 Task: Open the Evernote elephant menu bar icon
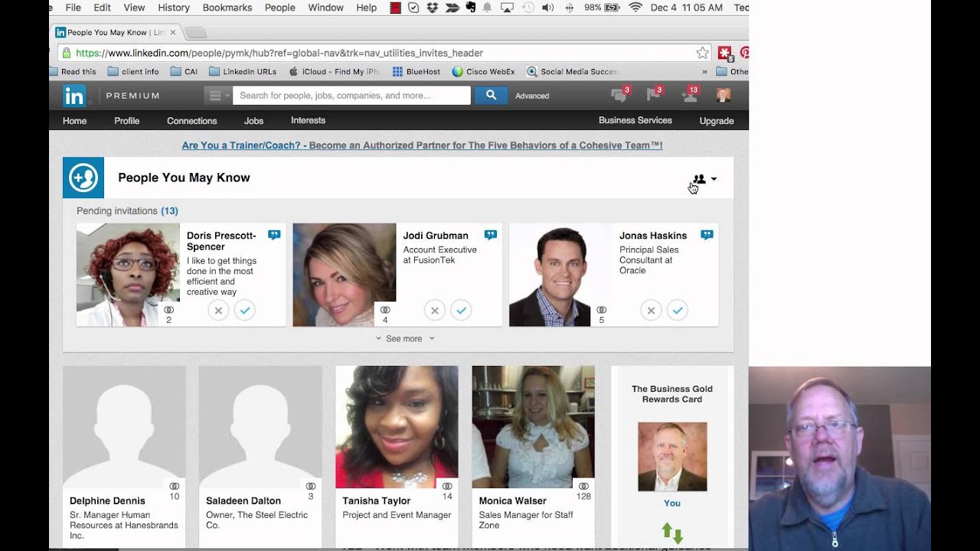click(x=470, y=8)
